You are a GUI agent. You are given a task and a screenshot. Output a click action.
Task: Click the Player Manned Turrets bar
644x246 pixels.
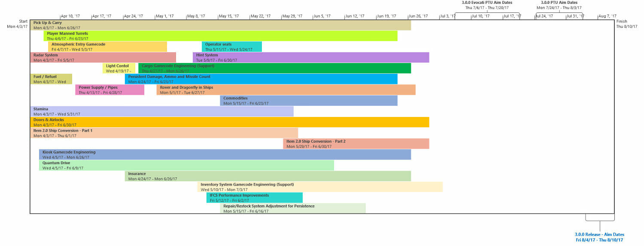click(220, 36)
